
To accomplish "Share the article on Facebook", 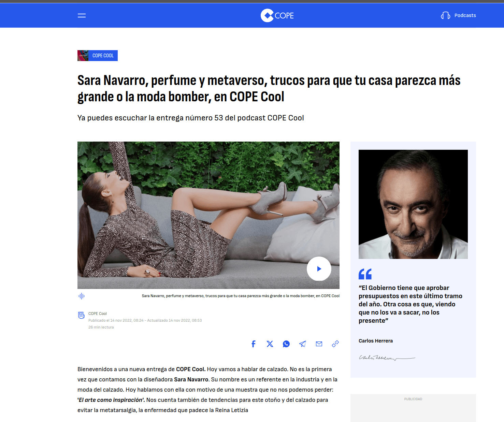I will click(x=254, y=344).
